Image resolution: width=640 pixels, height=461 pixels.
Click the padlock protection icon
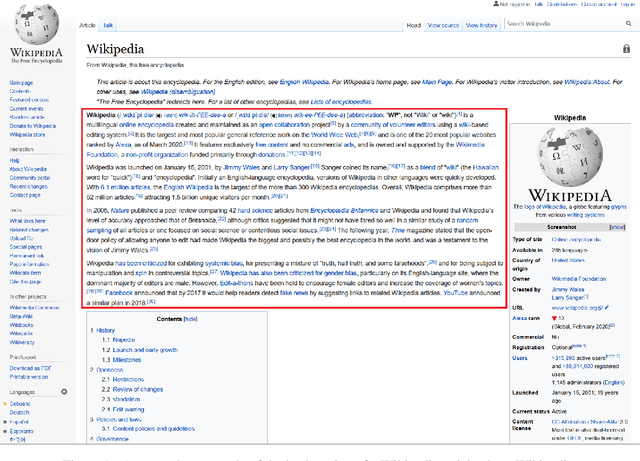click(627, 50)
